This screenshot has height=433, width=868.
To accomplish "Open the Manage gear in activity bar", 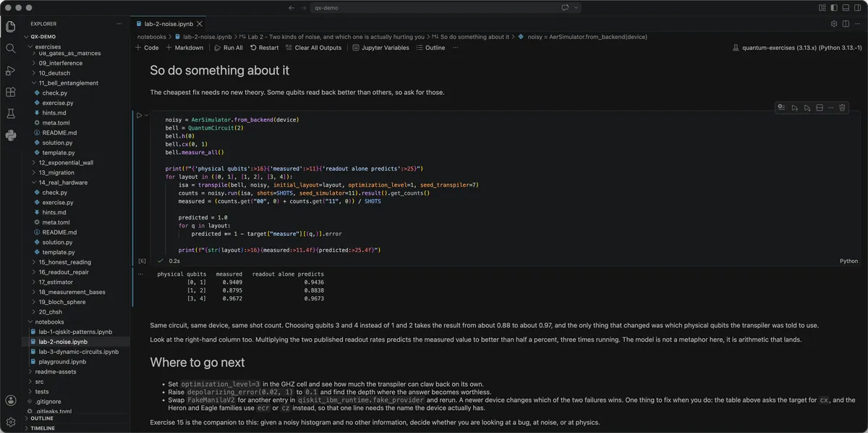I will click(x=11, y=421).
